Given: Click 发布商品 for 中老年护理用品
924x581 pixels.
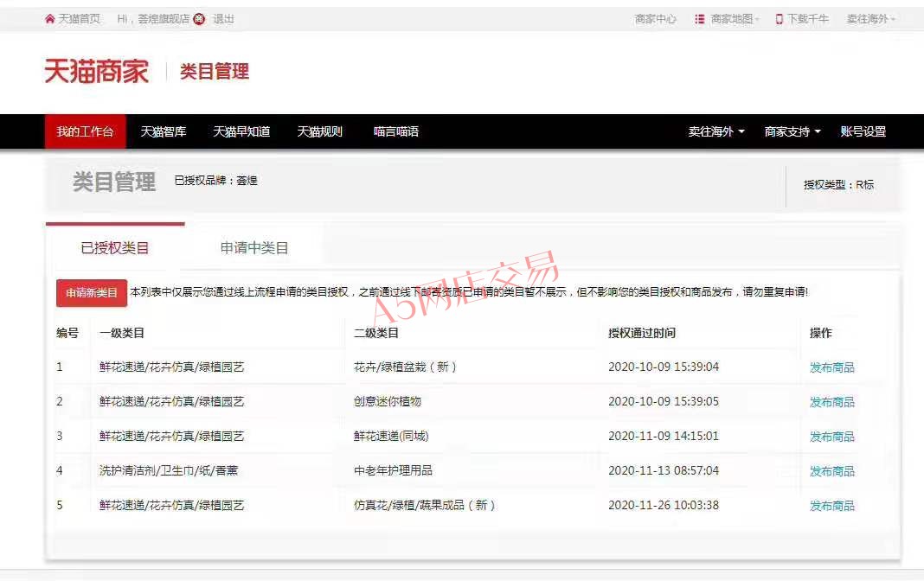Looking at the screenshot, I should pos(832,471).
